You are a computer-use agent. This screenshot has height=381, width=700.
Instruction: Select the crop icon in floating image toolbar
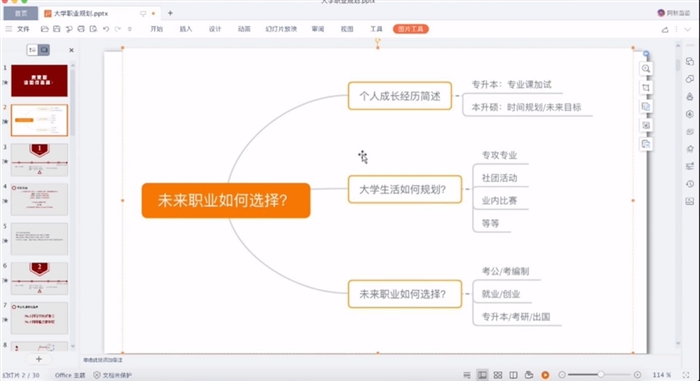tap(646, 88)
